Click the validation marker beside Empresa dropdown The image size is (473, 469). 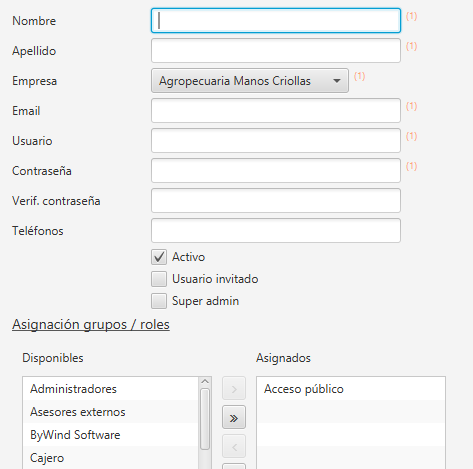(359, 76)
